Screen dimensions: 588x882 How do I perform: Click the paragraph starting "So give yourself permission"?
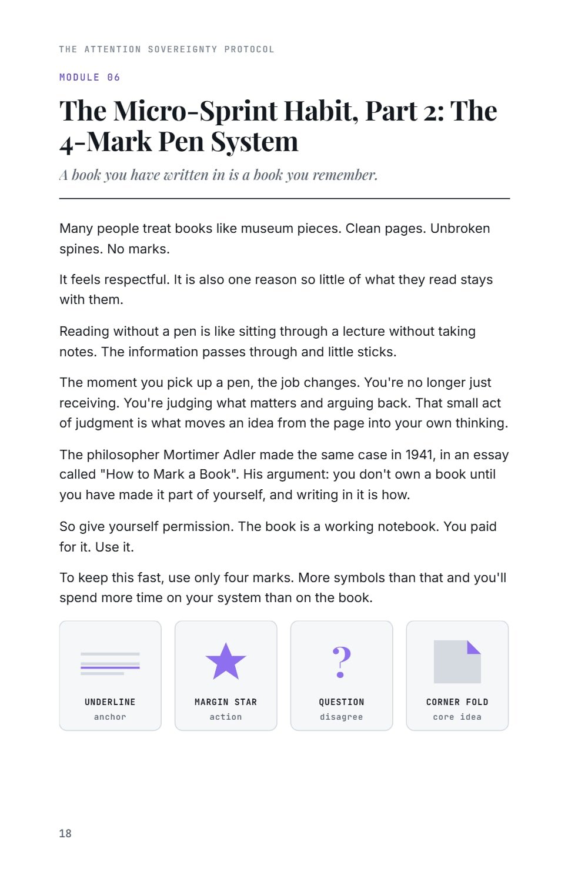[278, 536]
